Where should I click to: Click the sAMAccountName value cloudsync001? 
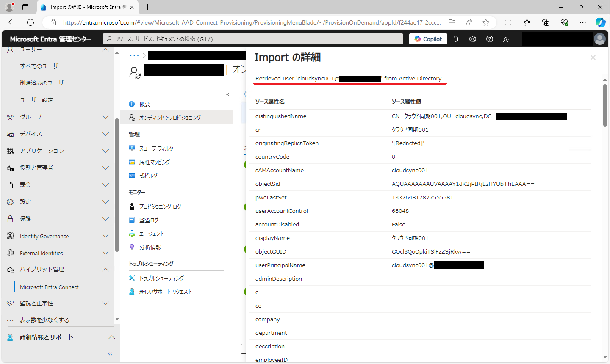410,170
